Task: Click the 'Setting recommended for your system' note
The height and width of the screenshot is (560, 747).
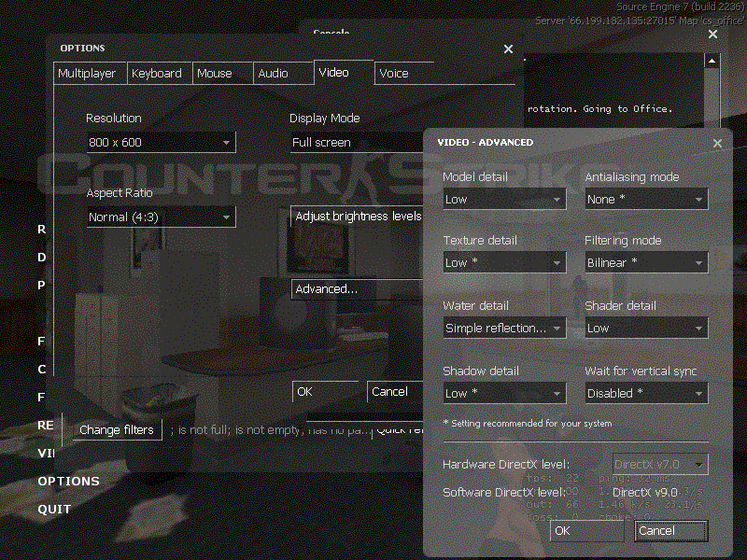Action: (x=528, y=424)
